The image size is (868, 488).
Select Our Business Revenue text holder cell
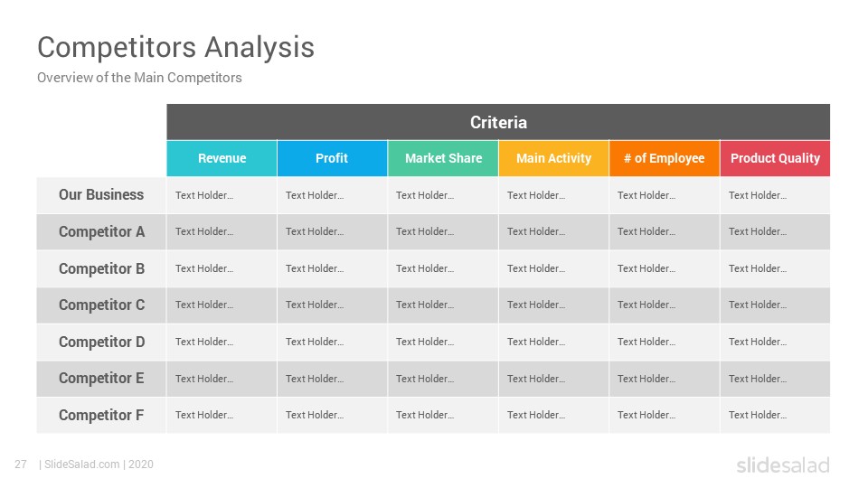pyautogui.click(x=222, y=195)
